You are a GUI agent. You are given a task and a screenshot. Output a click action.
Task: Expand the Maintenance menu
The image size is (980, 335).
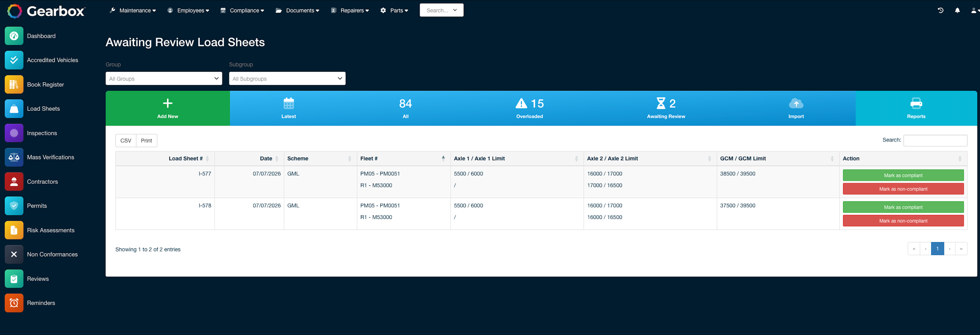pos(133,11)
